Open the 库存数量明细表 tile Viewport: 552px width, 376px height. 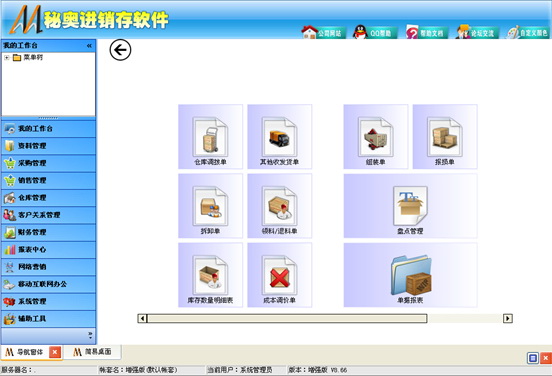pyautogui.click(x=210, y=275)
